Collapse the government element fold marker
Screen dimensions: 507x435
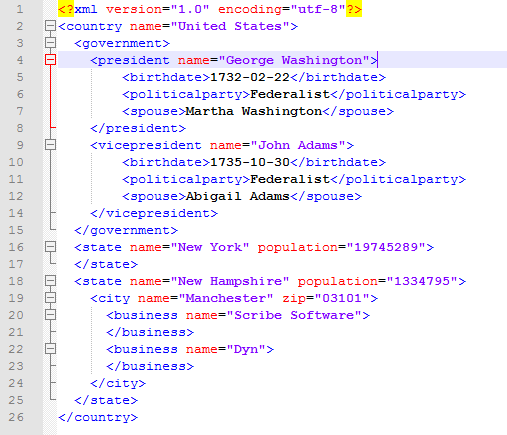[50, 43]
